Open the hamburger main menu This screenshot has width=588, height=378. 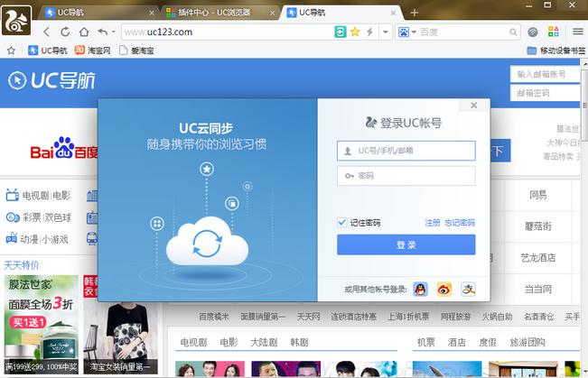578,32
